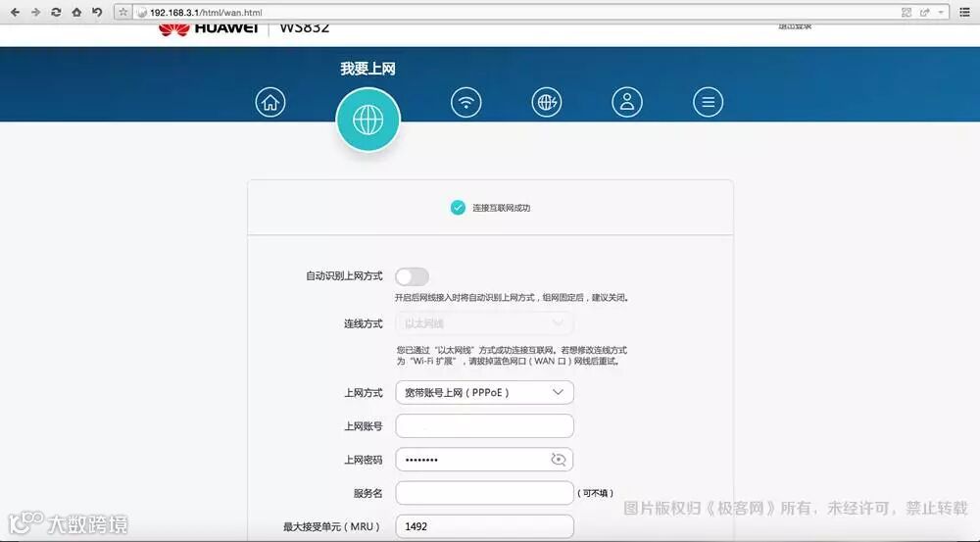The height and width of the screenshot is (542, 980).
Task: Open browser home page icon
Action: coord(76,12)
